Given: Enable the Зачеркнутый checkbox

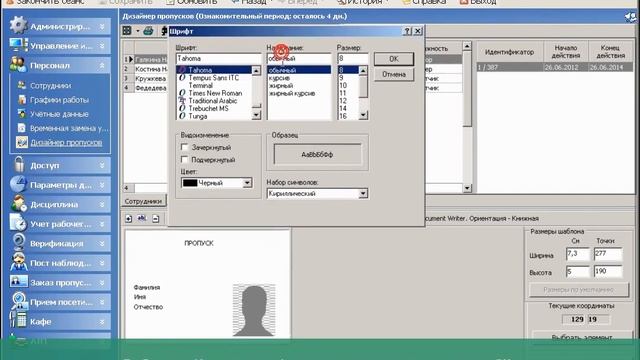Looking at the screenshot, I should point(184,147).
